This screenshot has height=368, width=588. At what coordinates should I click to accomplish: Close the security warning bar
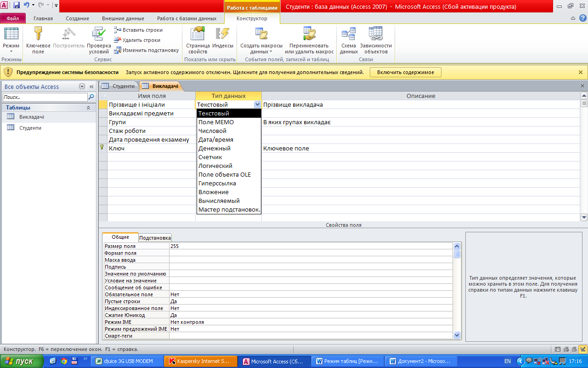click(x=581, y=72)
